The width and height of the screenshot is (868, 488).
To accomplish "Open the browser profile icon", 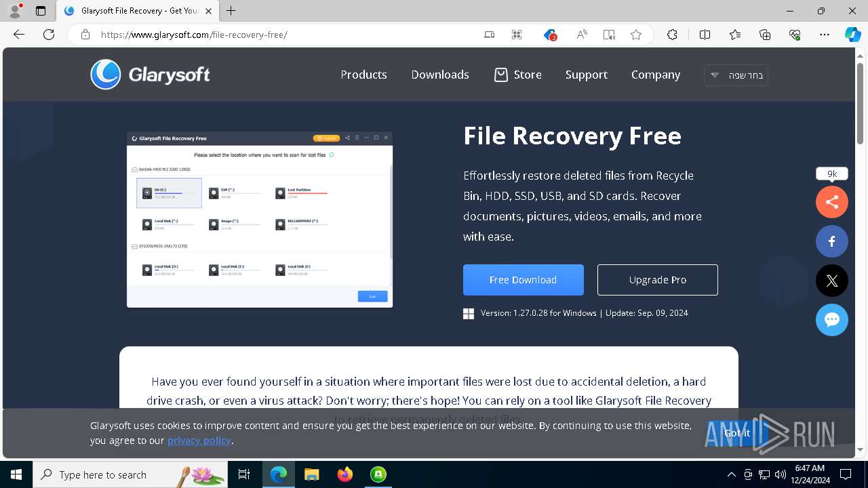I will click(x=15, y=10).
